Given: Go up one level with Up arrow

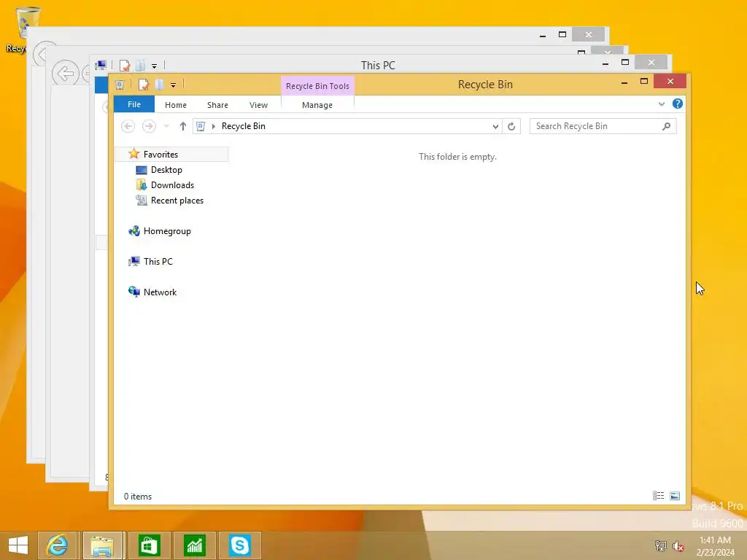Looking at the screenshot, I should tap(183, 125).
